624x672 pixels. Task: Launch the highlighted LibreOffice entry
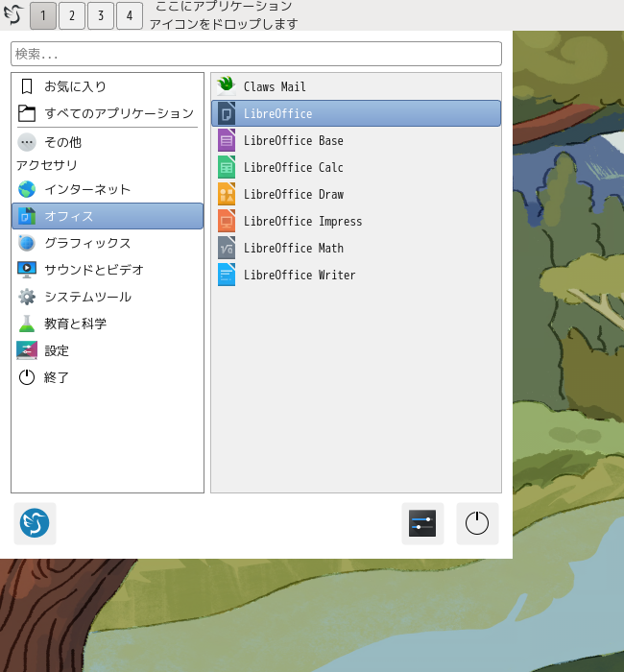tap(356, 113)
